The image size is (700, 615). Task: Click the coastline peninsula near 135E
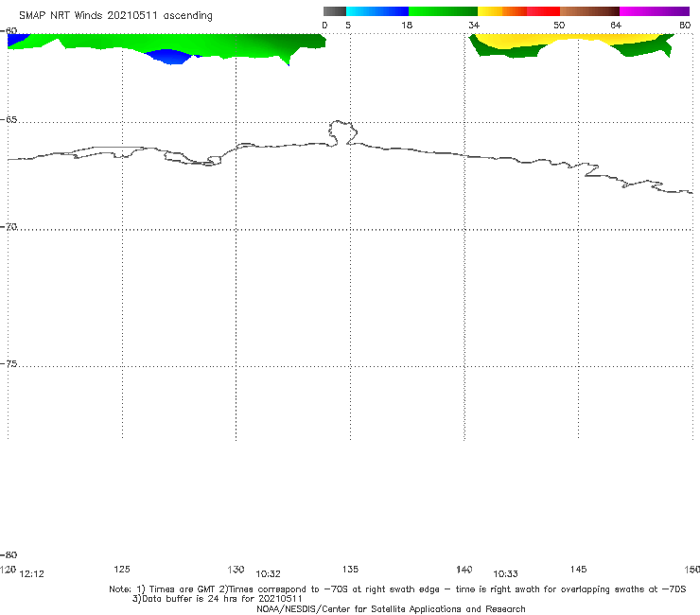(342, 132)
